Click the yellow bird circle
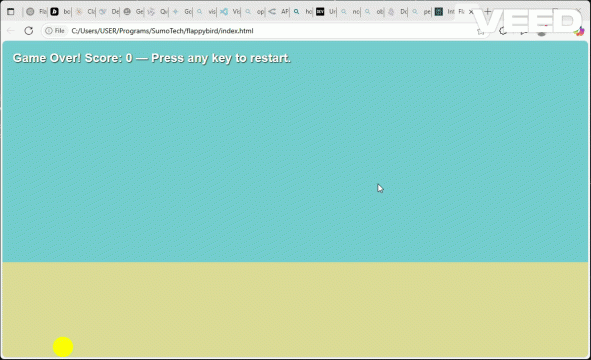This screenshot has width=591, height=360. point(63,347)
